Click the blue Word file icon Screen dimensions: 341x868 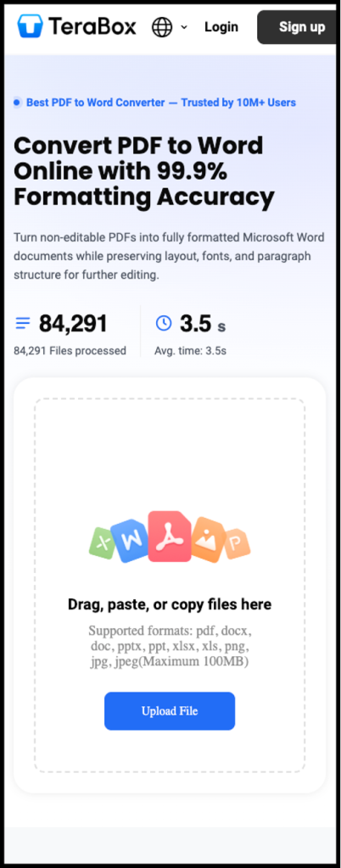[x=130, y=541]
